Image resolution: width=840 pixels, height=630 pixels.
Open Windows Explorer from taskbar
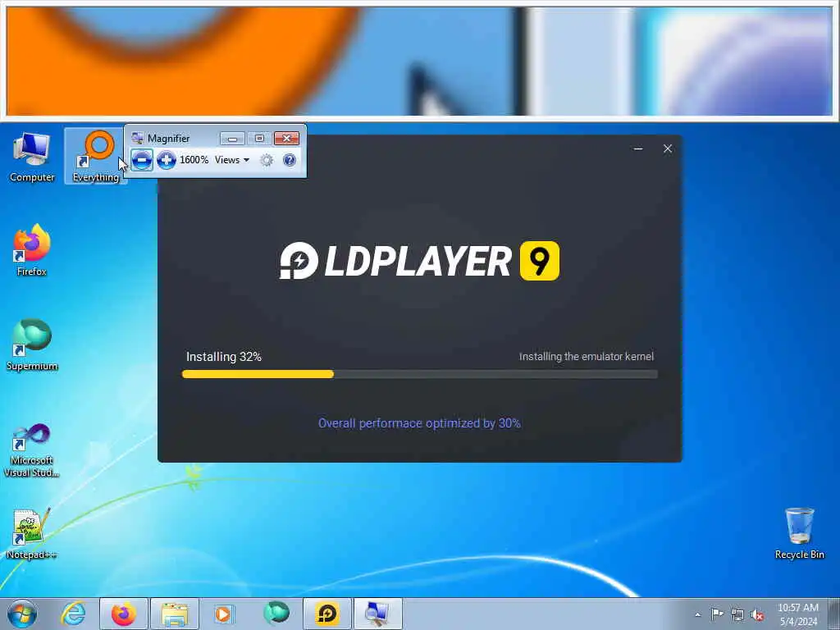pyautogui.click(x=174, y=614)
